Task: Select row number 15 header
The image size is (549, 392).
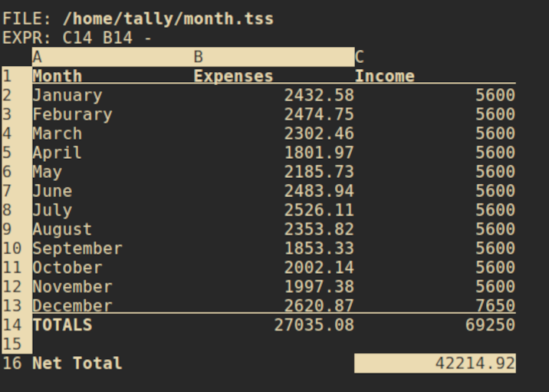Action: (x=17, y=344)
